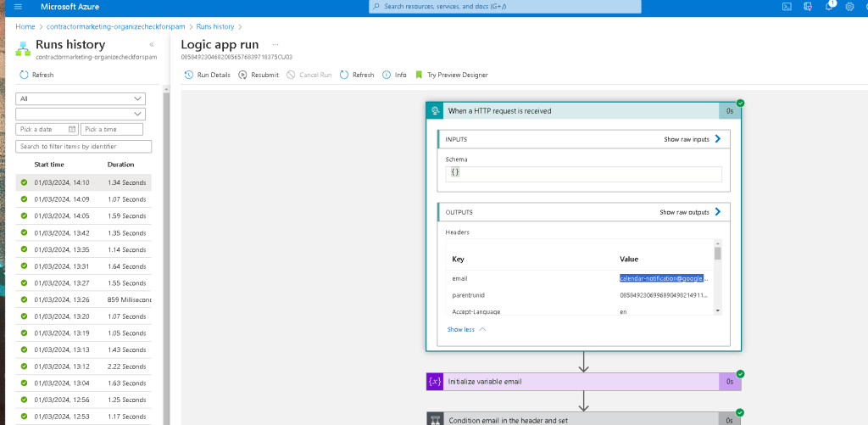Select the run from 01/03/2024, 13:13
The width and height of the screenshot is (868, 425).
coord(84,350)
